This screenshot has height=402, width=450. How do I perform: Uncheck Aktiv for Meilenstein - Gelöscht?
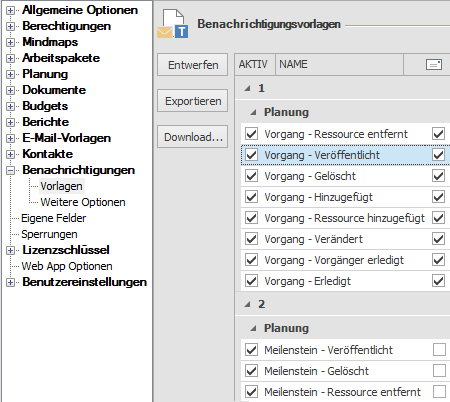[x=251, y=371]
